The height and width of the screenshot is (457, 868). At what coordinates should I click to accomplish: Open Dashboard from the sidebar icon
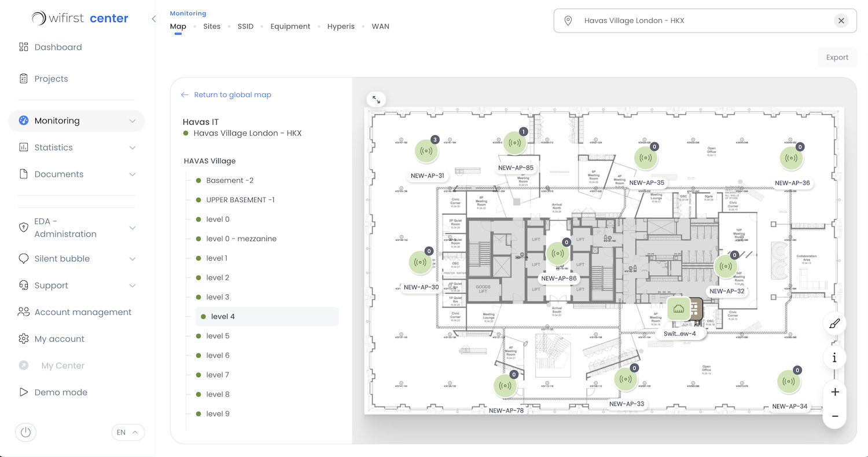pos(23,46)
